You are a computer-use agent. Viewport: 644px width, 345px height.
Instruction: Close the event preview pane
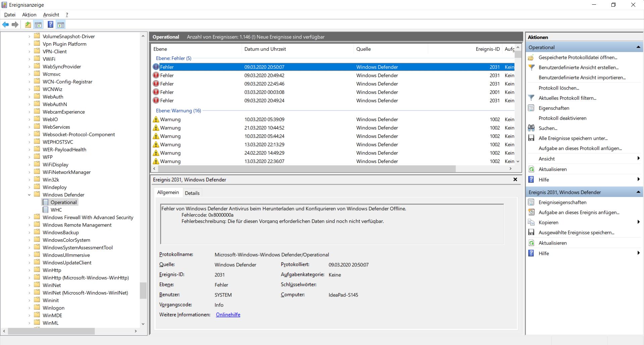(x=515, y=180)
